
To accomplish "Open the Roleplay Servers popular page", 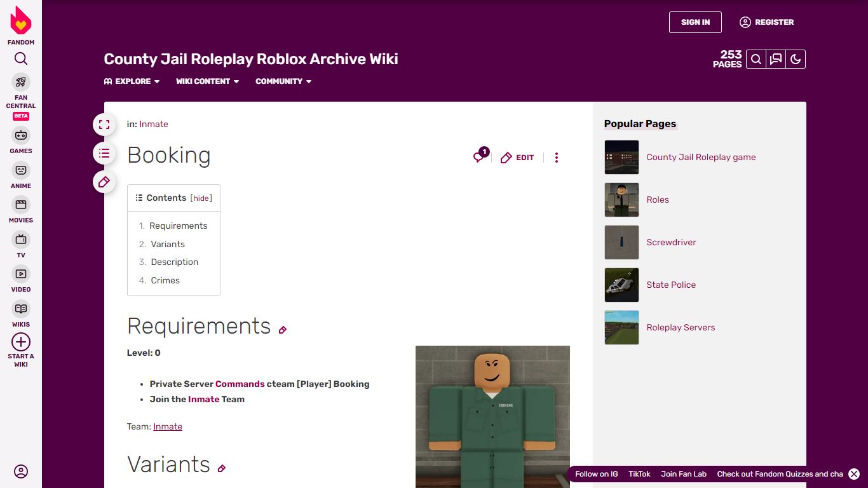I will coord(681,327).
